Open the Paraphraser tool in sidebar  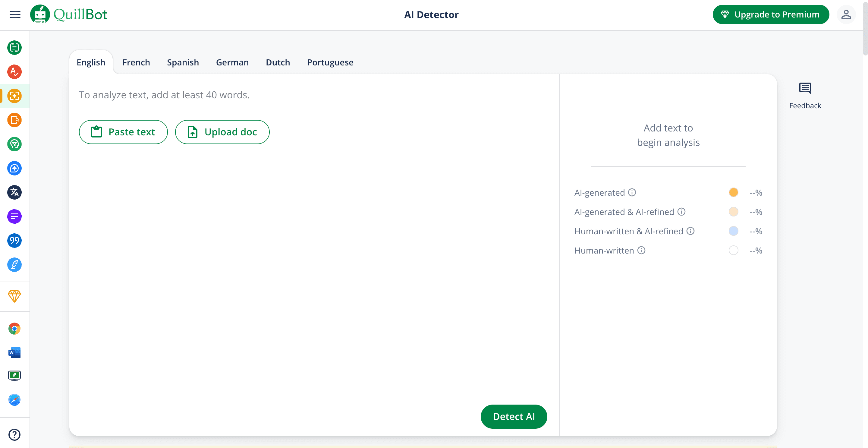tap(14, 48)
